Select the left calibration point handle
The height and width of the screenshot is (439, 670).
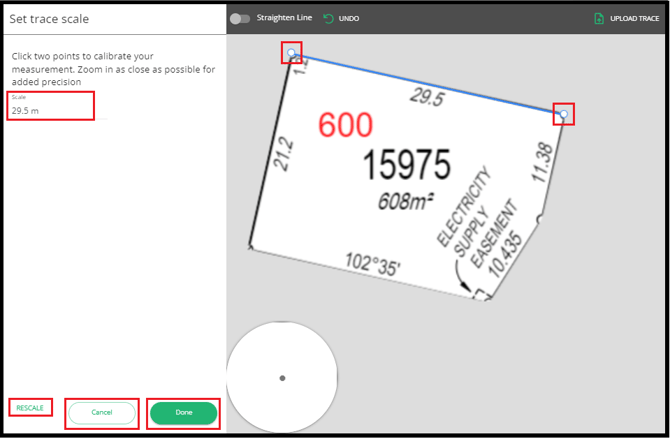click(291, 53)
